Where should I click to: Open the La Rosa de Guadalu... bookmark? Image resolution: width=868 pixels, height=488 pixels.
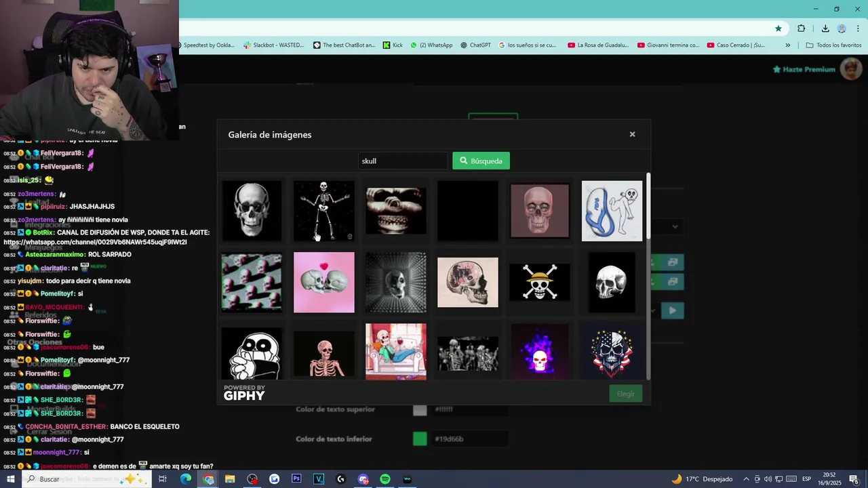(599, 45)
